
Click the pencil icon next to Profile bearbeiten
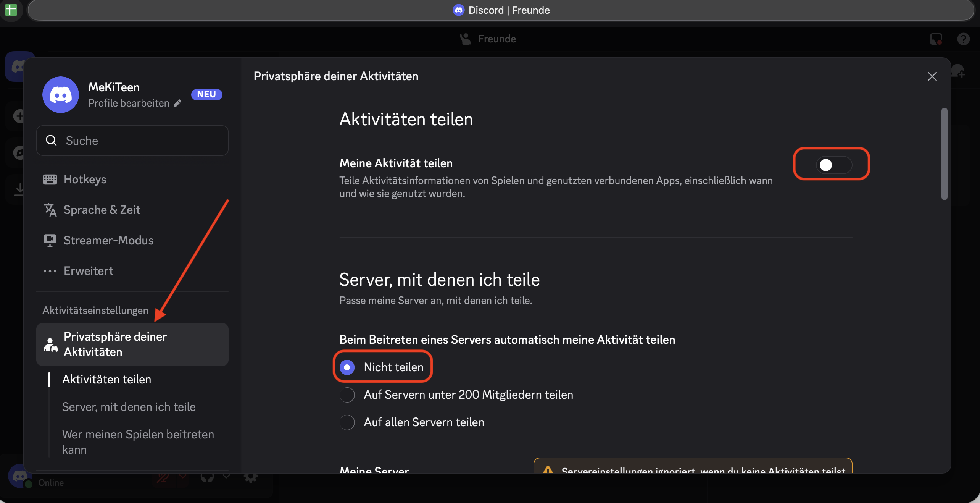(177, 103)
